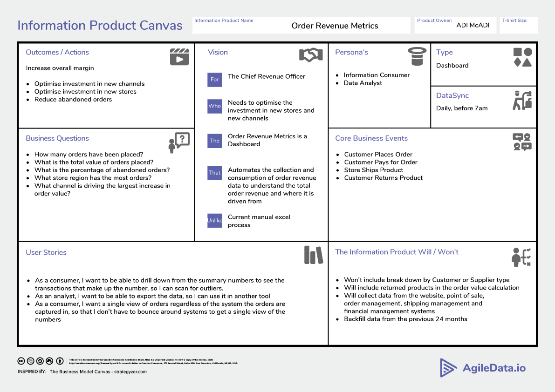Screen dimensions: 555x392
Task: Click 'What is the total value of orders placed?'
Action: coord(94,162)
